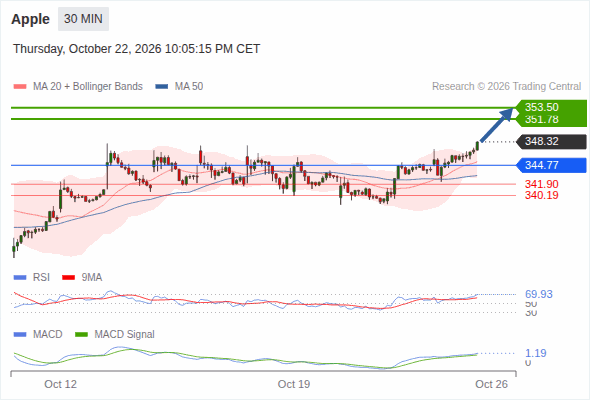Click the Apple chart title
The width and height of the screenshot is (590, 400).
(30, 19)
